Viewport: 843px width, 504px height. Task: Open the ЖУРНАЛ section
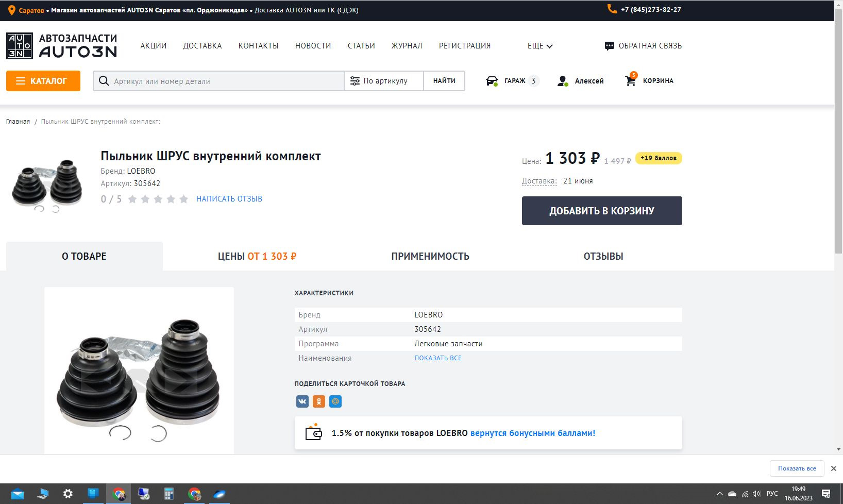coord(407,46)
